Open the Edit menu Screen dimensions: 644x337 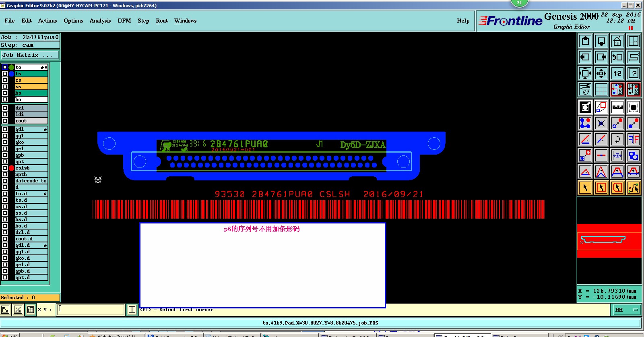click(x=27, y=21)
